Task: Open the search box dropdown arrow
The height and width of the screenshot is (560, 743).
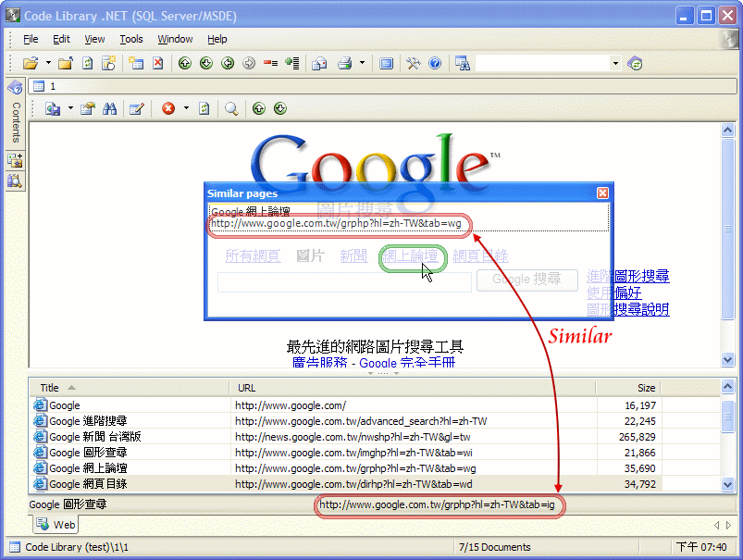Action: [x=615, y=63]
